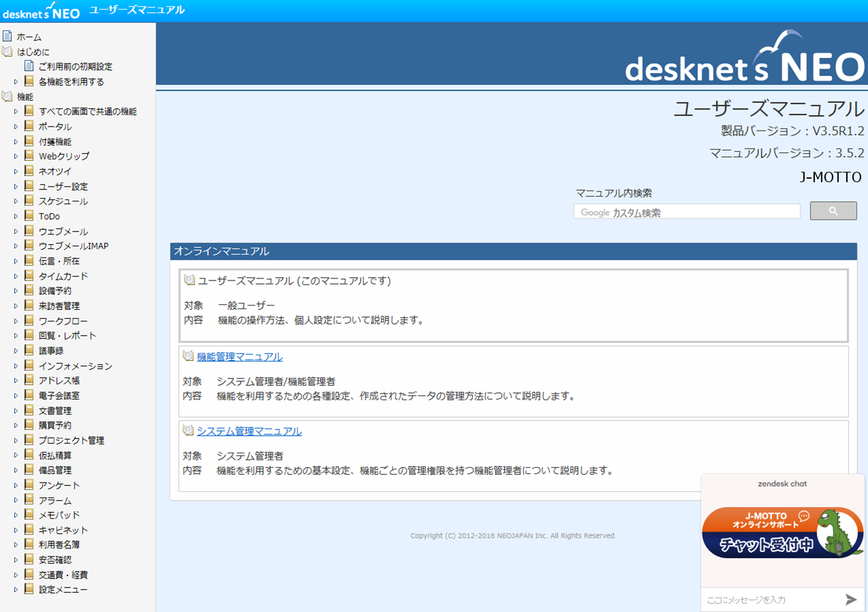Expand the 各機能を利用する tree node
Viewport: 868px width, 612px height.
16,82
